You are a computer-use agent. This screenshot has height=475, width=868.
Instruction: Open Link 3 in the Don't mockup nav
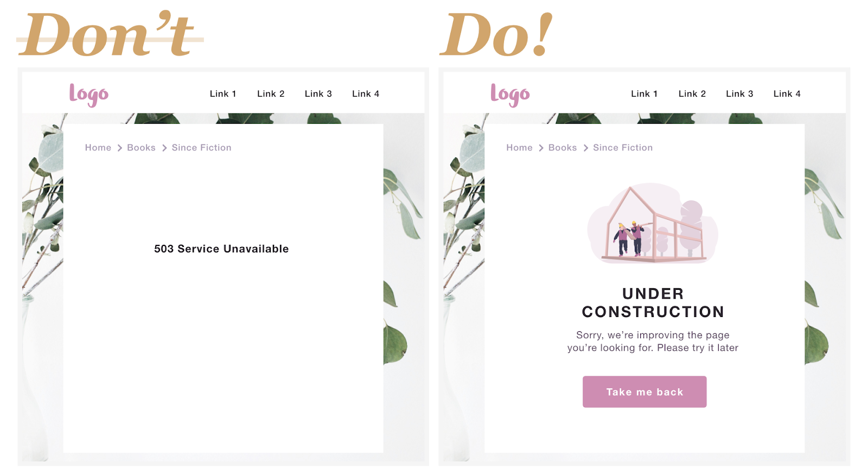[x=318, y=94]
